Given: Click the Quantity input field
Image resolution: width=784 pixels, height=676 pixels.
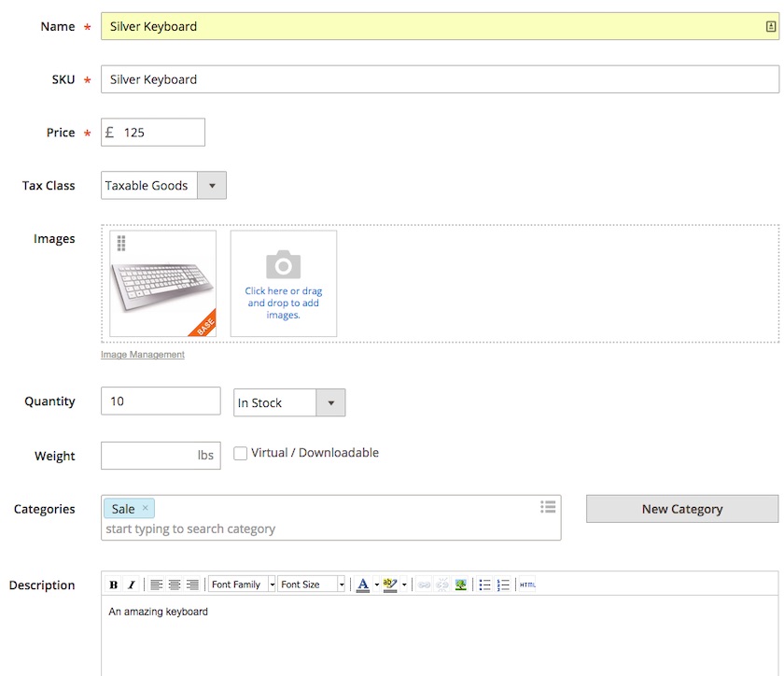Looking at the screenshot, I should click(161, 401).
